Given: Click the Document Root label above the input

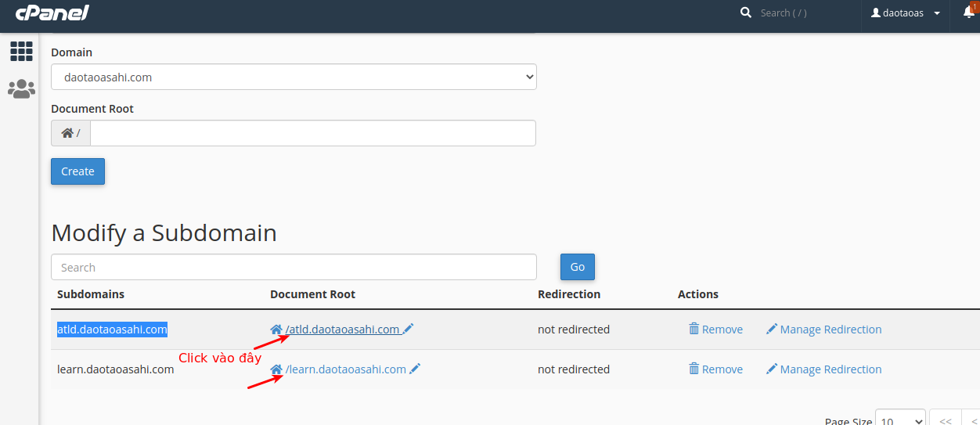Looking at the screenshot, I should tap(92, 109).
